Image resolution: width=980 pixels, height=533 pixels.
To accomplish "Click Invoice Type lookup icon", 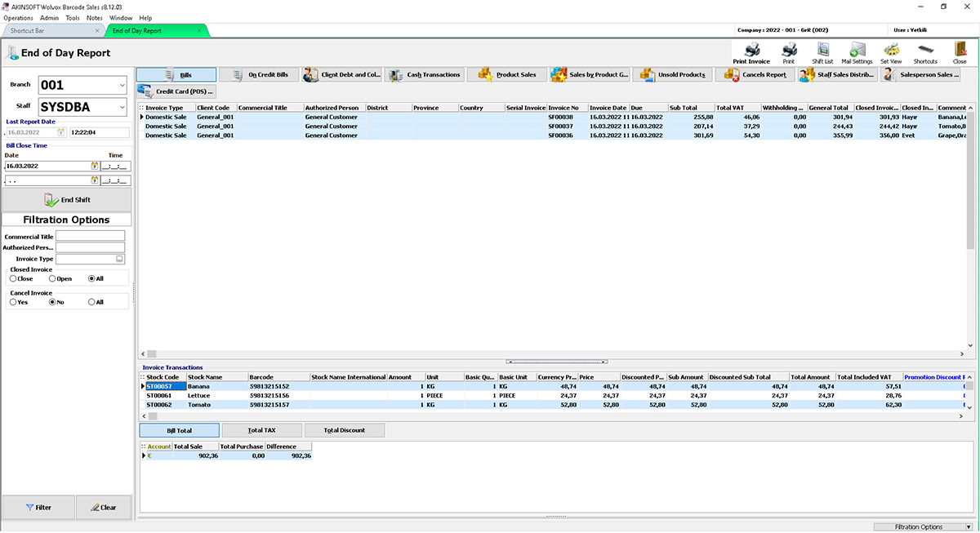I will tap(120, 259).
